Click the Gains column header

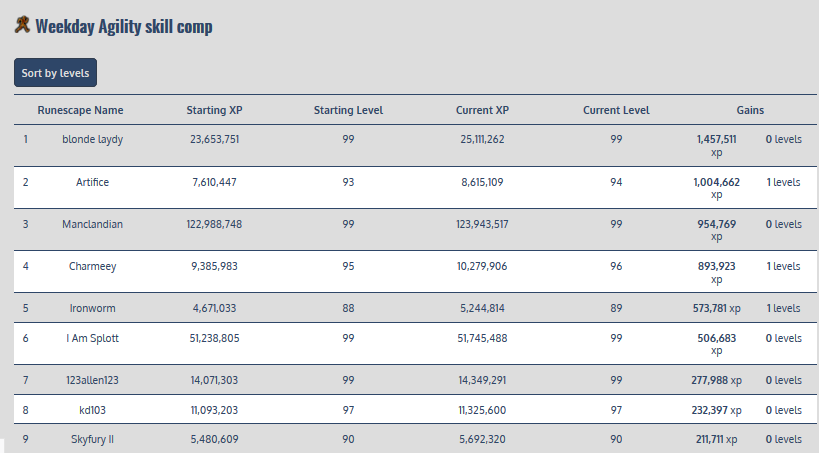click(x=750, y=110)
